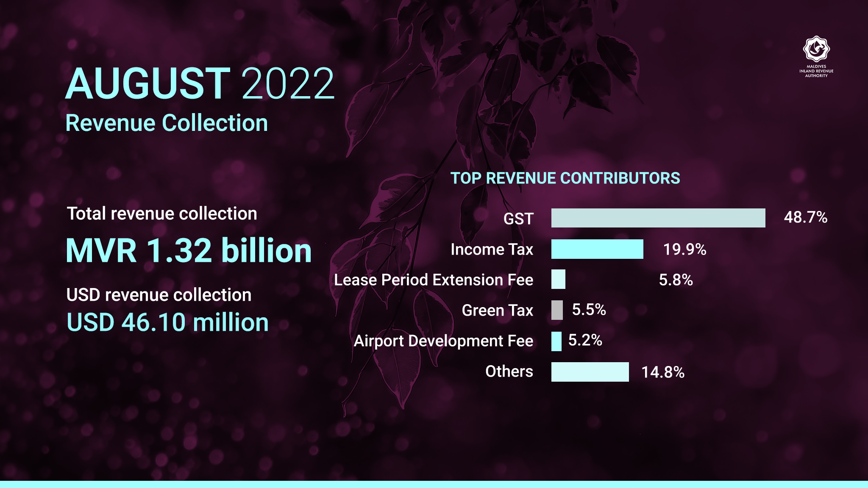
Task: Click the Others bar in chart
Action: point(590,372)
